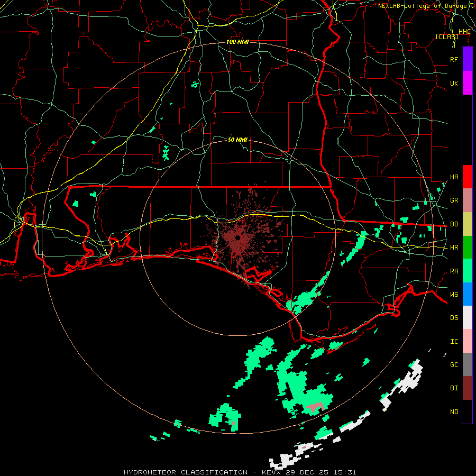Click the 'DS' legend label
Screen dimensions: 476x476
click(454, 318)
